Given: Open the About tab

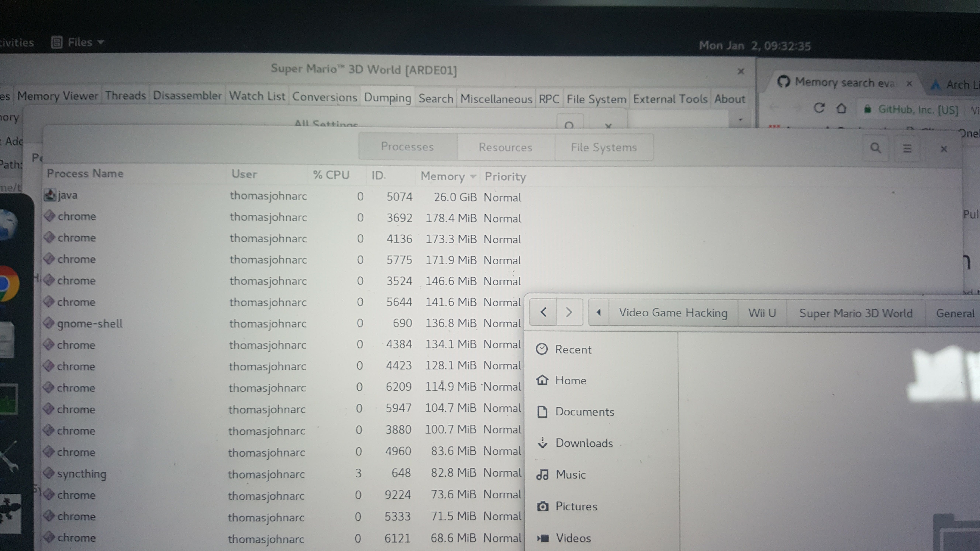Looking at the screenshot, I should (729, 99).
